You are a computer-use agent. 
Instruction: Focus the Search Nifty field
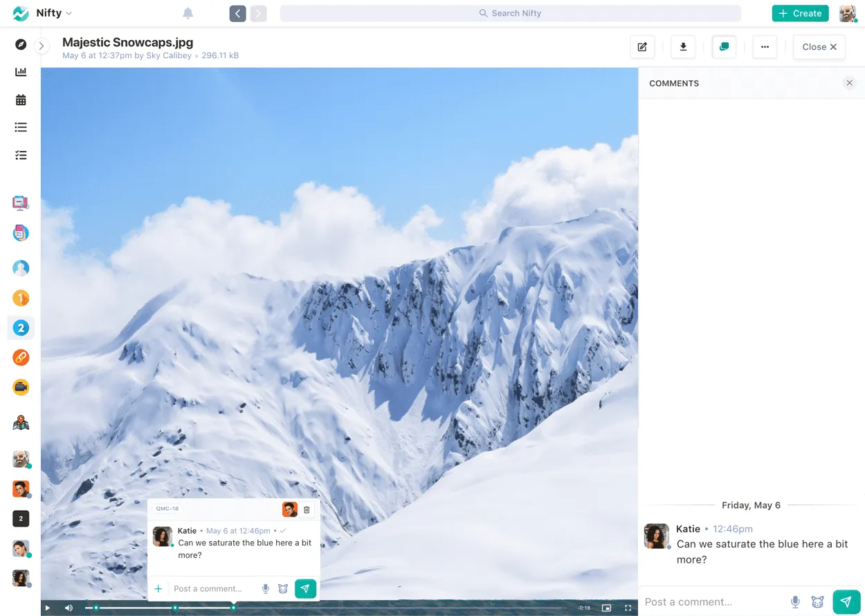coord(510,13)
